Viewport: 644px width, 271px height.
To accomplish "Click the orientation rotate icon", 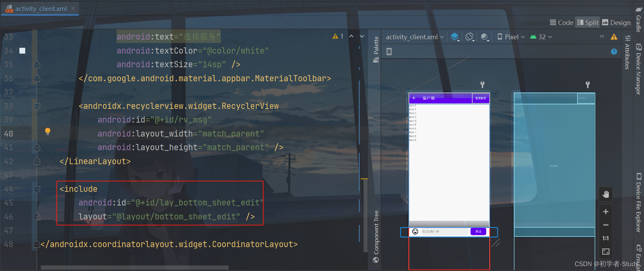I will point(470,37).
